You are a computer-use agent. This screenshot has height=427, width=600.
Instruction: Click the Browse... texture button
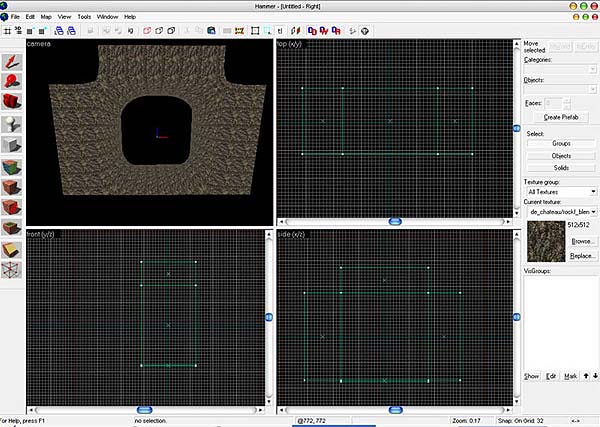583,242
